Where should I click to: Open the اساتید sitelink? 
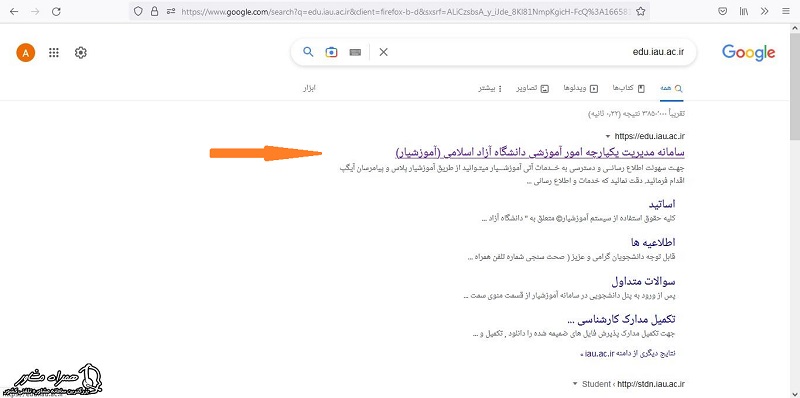coord(662,204)
